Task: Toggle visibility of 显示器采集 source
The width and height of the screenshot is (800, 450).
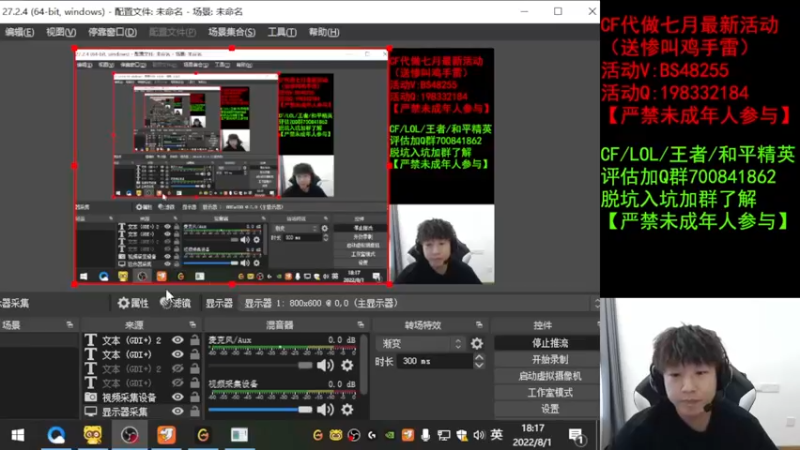Action: tap(177, 411)
